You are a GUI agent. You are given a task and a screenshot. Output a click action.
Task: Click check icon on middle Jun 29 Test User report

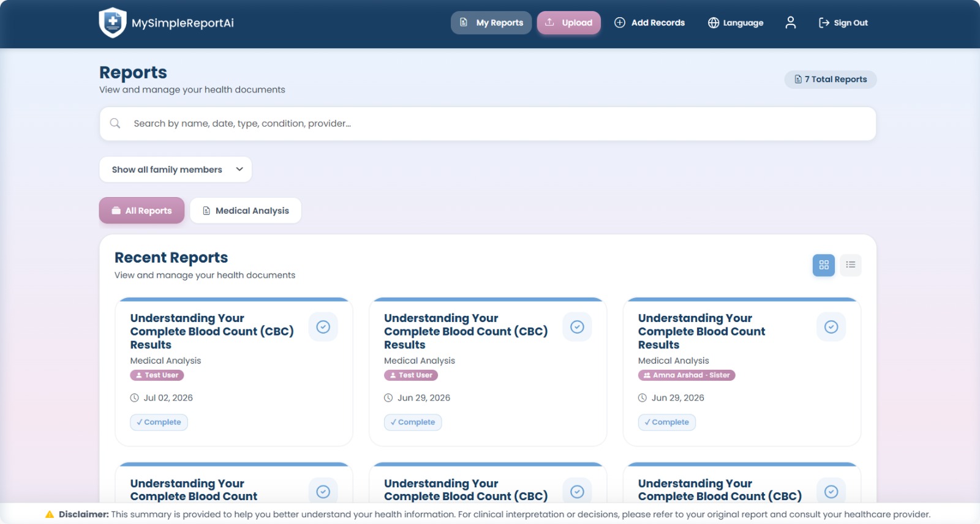(x=577, y=327)
